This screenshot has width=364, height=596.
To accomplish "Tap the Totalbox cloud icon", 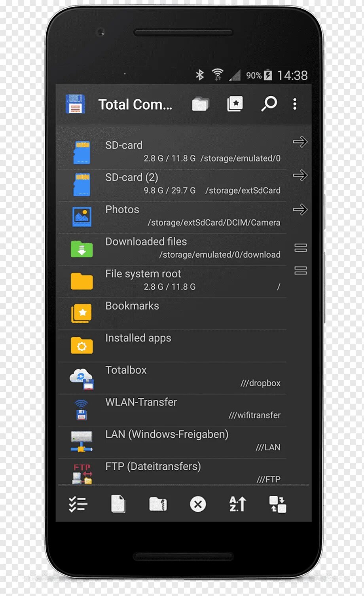I will coord(82,379).
